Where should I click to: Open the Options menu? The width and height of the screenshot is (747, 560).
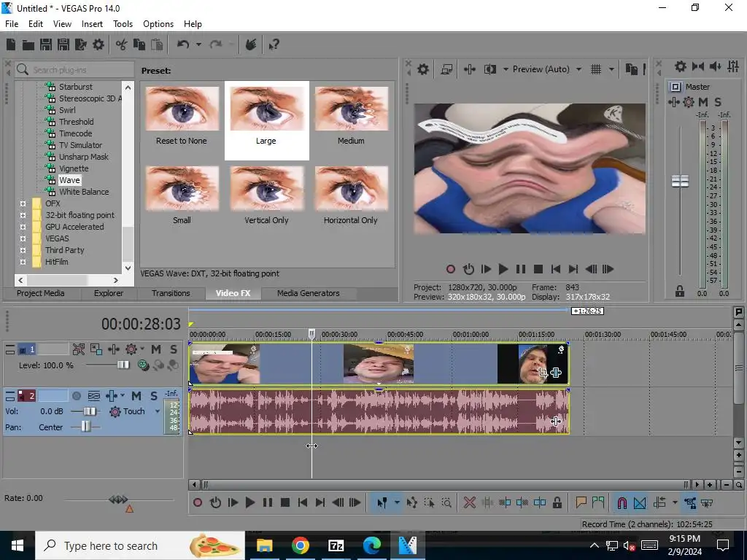pyautogui.click(x=158, y=24)
